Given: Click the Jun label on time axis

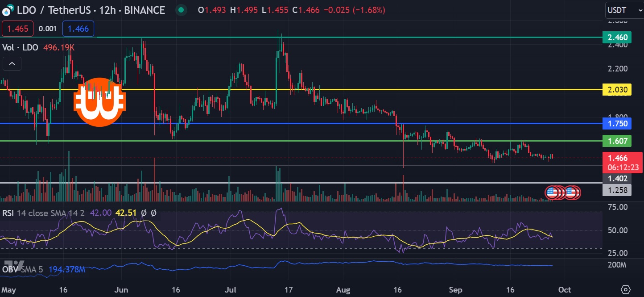Looking at the screenshot, I should pos(122,289).
